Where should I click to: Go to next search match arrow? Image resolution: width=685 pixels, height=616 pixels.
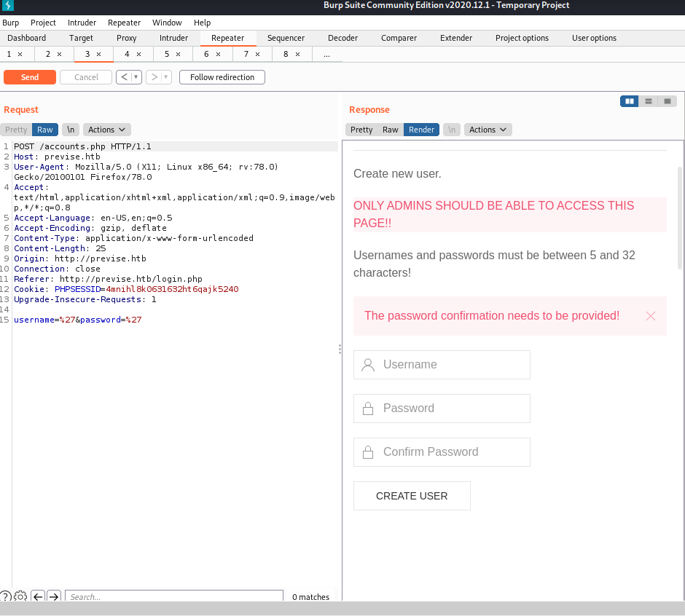[x=54, y=597]
